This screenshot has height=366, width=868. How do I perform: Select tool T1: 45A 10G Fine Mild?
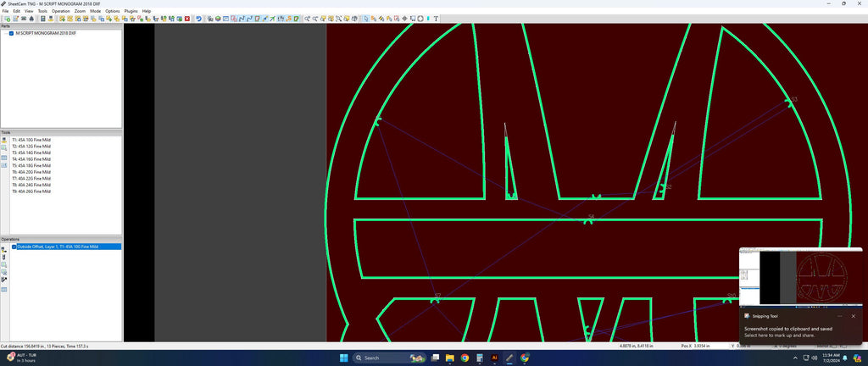click(x=31, y=140)
